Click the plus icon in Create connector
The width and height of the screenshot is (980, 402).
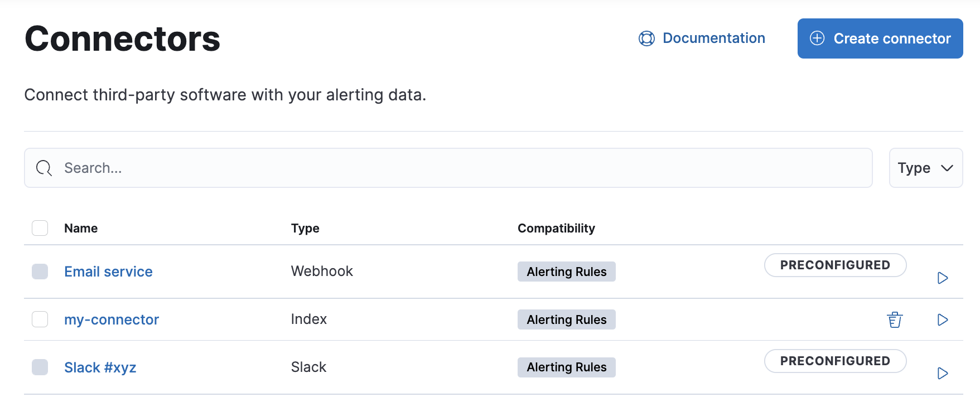(x=817, y=38)
